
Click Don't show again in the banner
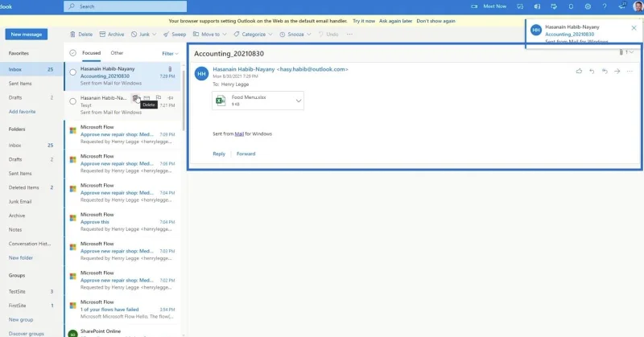436,21
